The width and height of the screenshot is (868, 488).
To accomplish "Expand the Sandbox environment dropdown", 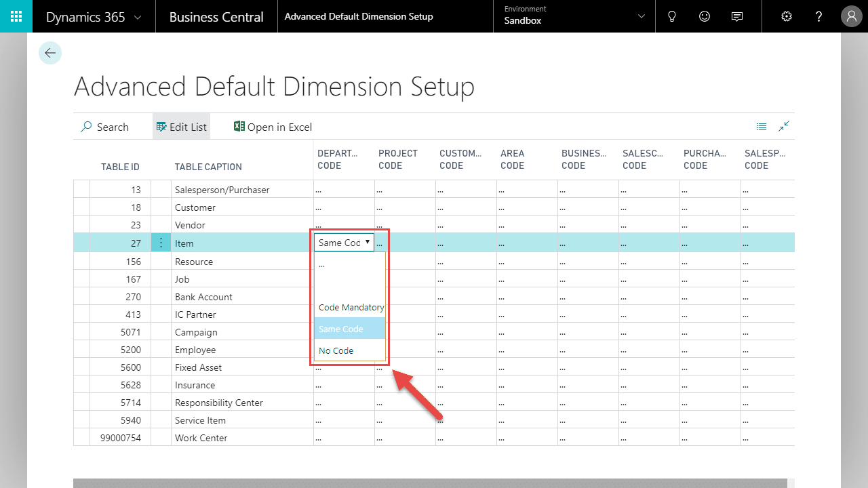I will point(640,16).
